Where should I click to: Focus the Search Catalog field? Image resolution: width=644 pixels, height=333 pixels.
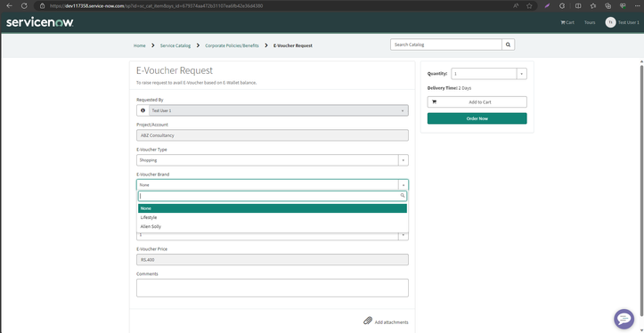tap(446, 45)
